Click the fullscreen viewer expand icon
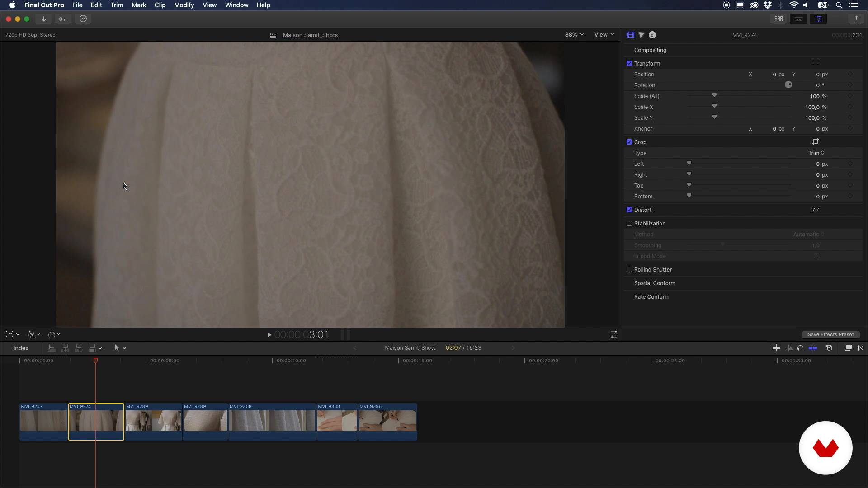This screenshot has height=488, width=868. coord(613,335)
